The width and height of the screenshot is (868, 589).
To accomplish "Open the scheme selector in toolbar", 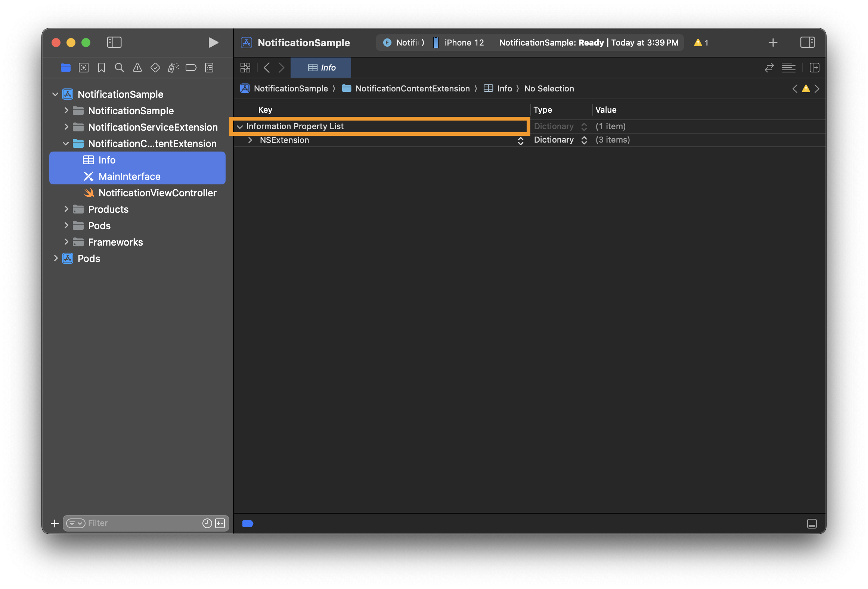I will coord(404,43).
